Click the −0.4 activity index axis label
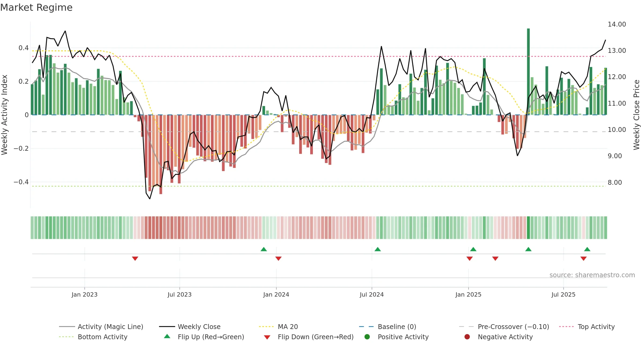Image resolution: width=644 pixels, height=362 pixels. click(x=21, y=182)
